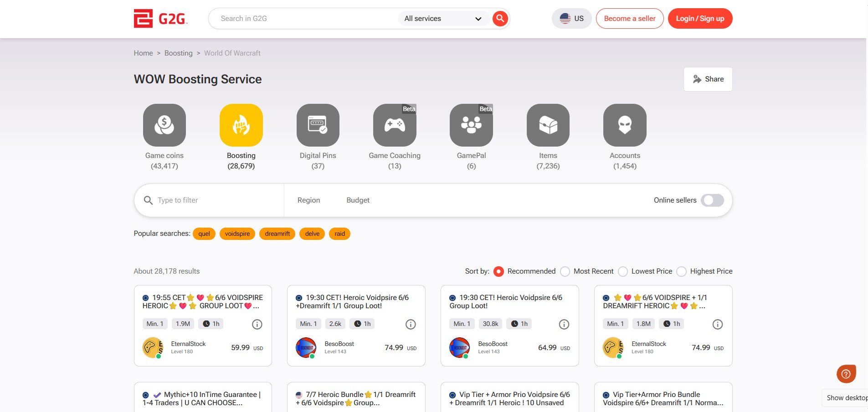Open the Game coins category icon
Viewport: 868px width, 412px height.
coord(164,125)
